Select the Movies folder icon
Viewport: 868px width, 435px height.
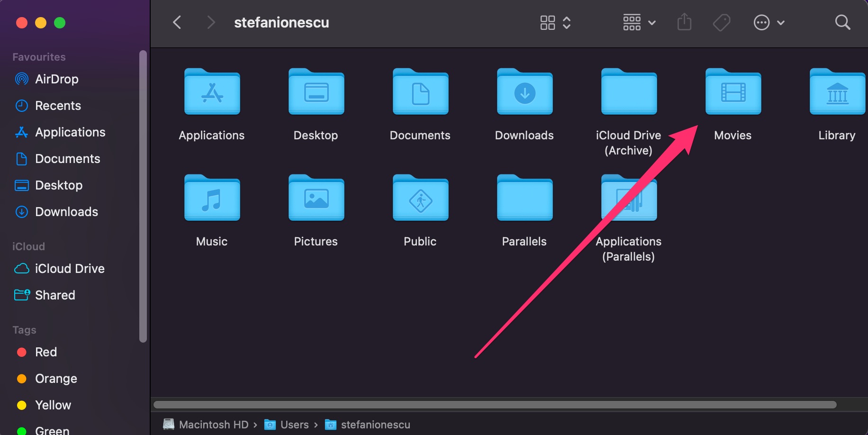click(733, 92)
